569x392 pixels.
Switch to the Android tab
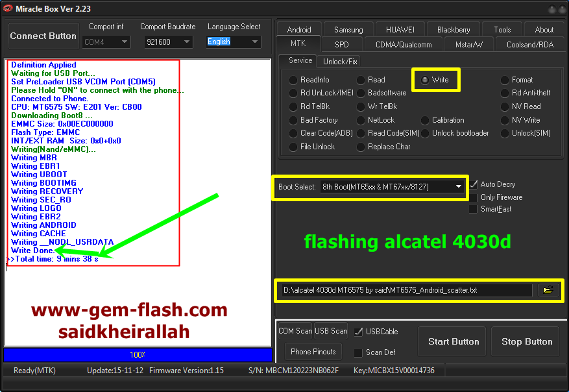[299, 29]
